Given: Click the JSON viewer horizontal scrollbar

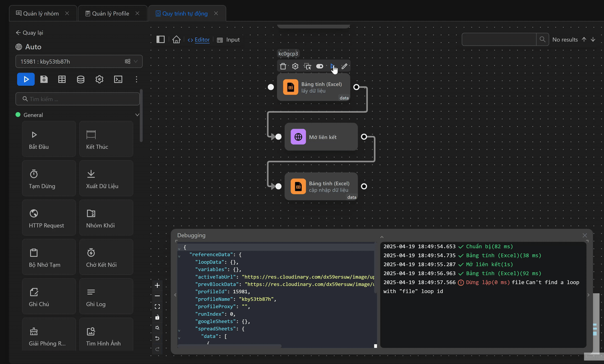Looking at the screenshot, I should coord(230,346).
